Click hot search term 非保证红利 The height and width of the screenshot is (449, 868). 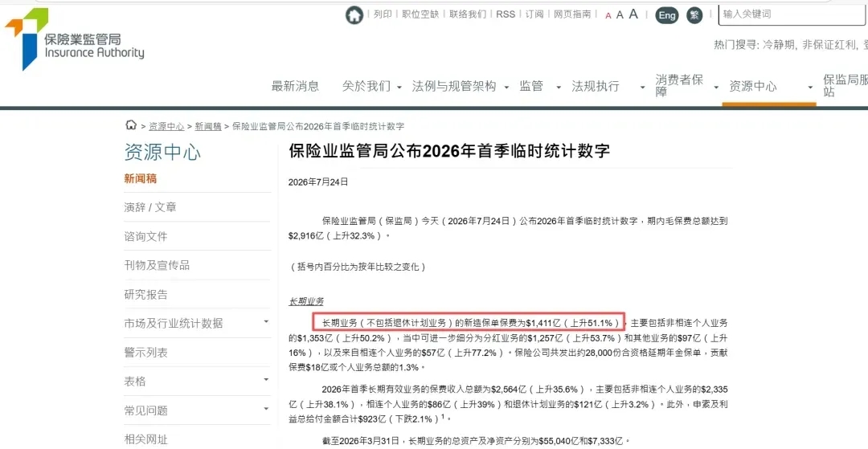click(829, 45)
